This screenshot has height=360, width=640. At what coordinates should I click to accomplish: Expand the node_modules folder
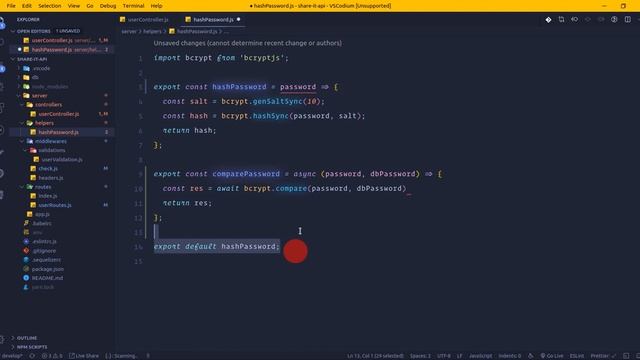click(x=50, y=87)
